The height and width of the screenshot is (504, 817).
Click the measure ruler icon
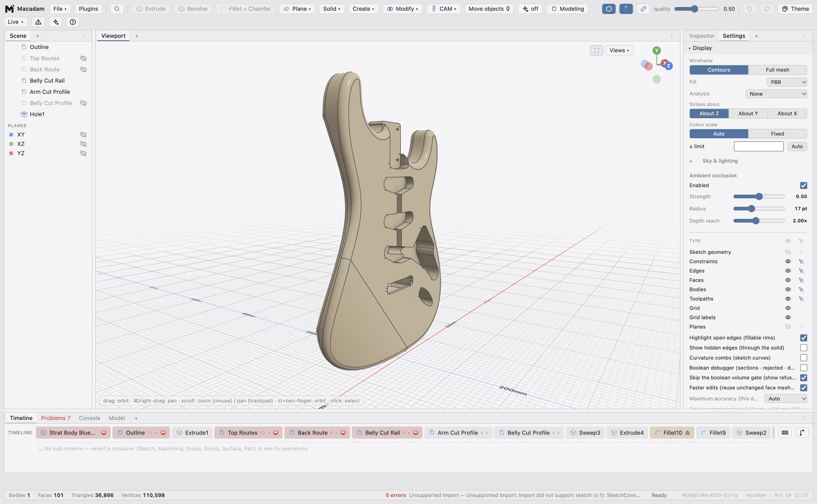click(x=643, y=9)
